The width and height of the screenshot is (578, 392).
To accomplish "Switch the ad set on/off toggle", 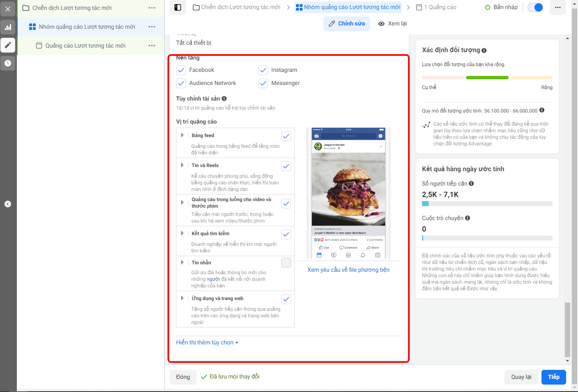I will click(535, 7).
